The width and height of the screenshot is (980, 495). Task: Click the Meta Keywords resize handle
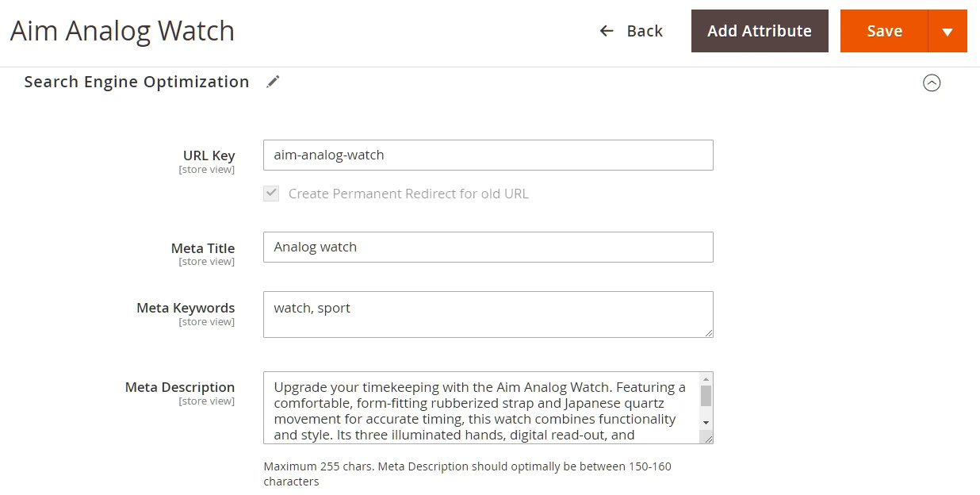tap(709, 333)
